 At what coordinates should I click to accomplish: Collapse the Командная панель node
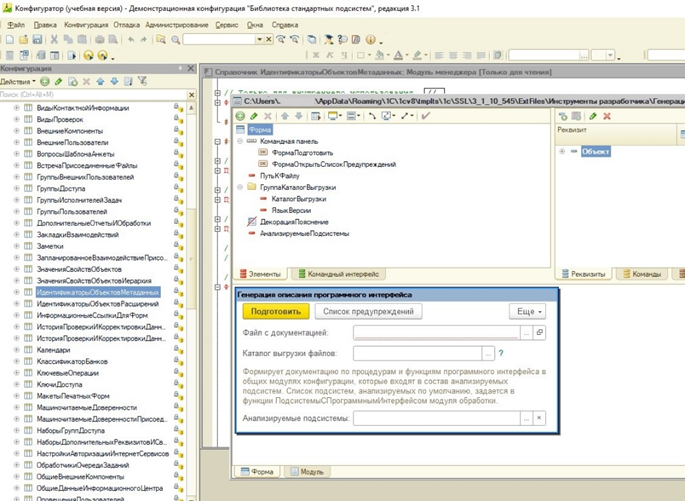pyautogui.click(x=240, y=141)
